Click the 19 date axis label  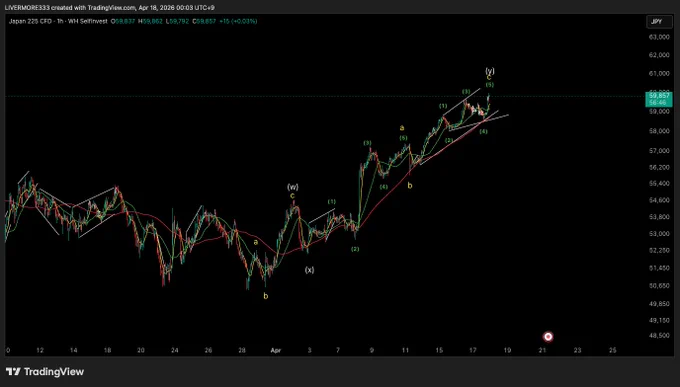pyautogui.click(x=507, y=351)
